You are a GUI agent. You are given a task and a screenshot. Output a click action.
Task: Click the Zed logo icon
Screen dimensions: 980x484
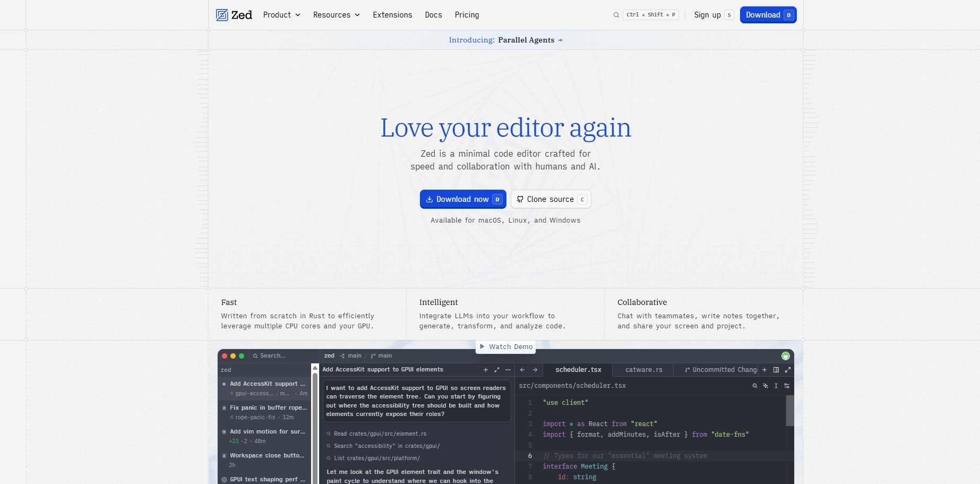222,15
